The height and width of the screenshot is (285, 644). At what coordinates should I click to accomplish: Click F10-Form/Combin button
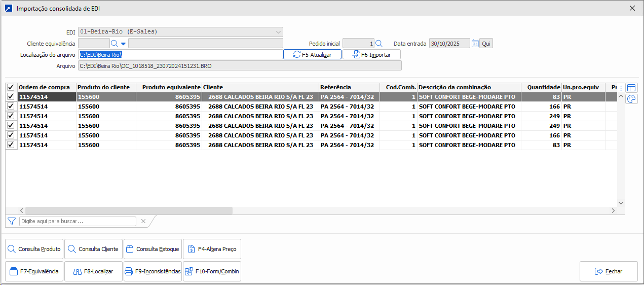pyautogui.click(x=212, y=271)
